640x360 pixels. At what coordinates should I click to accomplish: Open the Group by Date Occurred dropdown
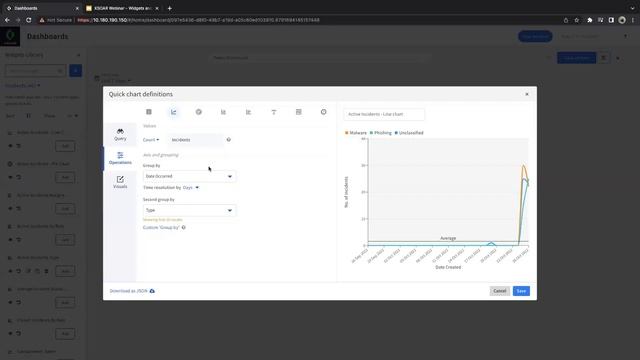[x=189, y=176]
